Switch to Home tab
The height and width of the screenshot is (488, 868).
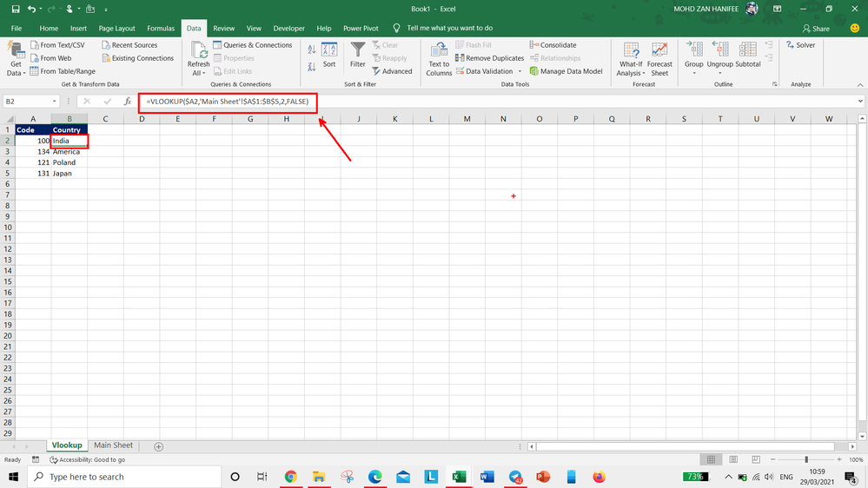tap(49, 28)
